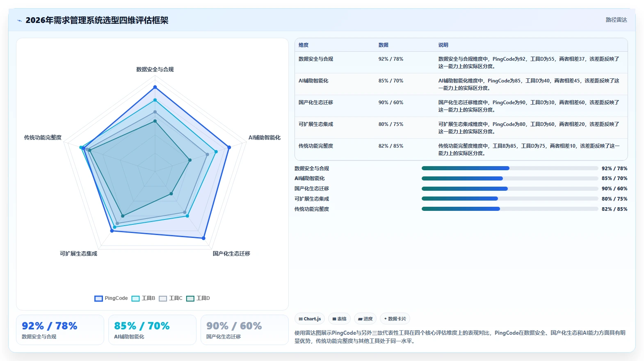
Task: Click radar axis label AI辅助智能化
Action: [x=265, y=137]
